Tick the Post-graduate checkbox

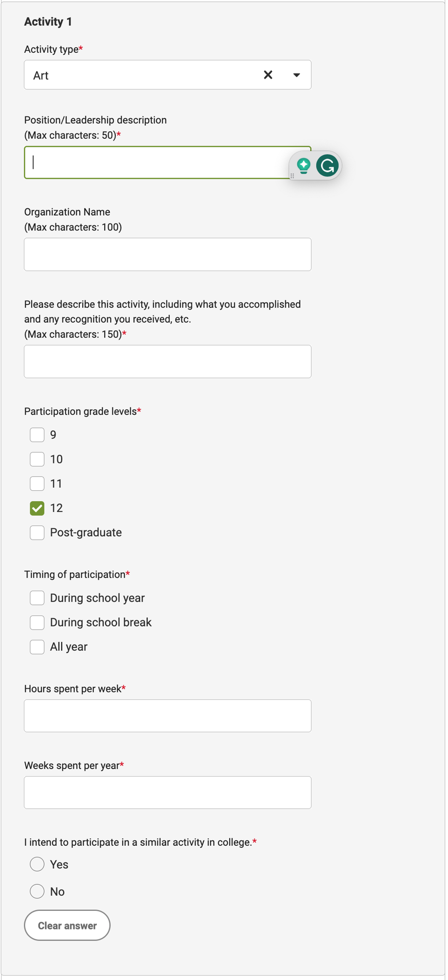[x=37, y=533]
